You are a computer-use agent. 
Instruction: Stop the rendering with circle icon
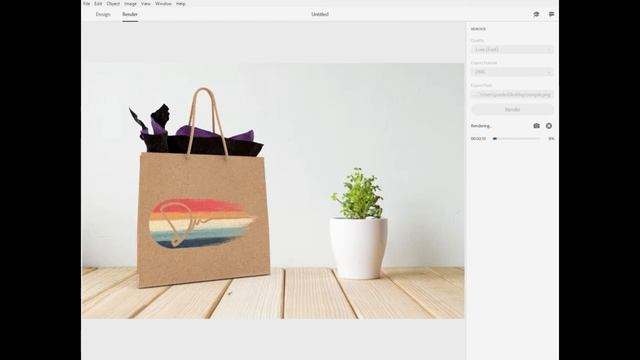(x=549, y=126)
